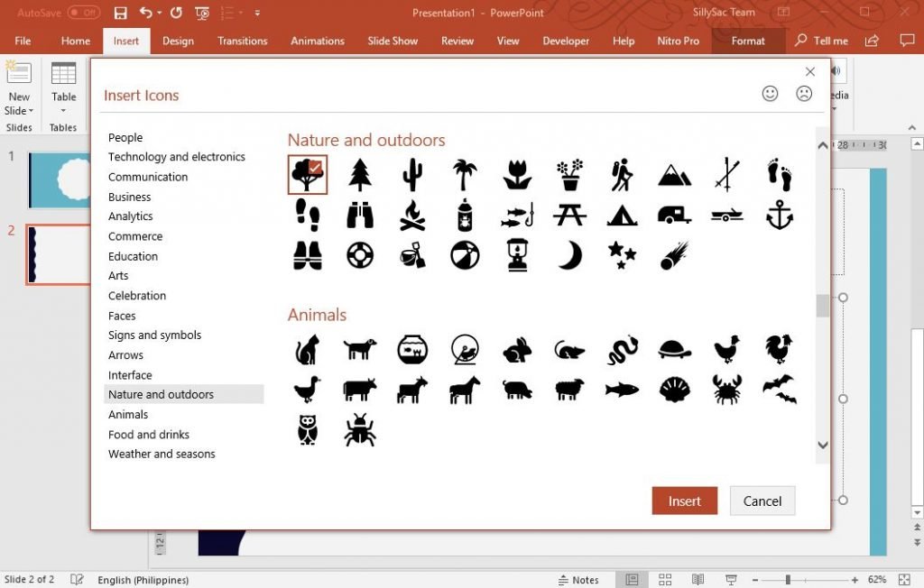Switch to the Design ribbon tab
This screenshot has width=924, height=588.
(x=178, y=41)
